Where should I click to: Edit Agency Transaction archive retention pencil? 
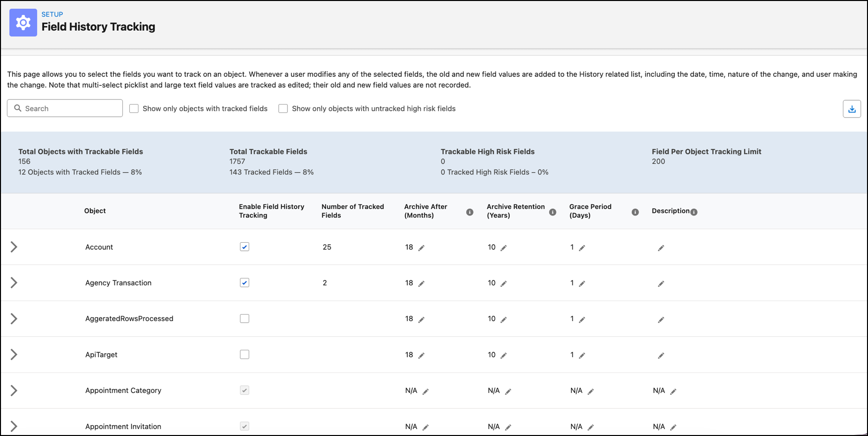pyautogui.click(x=504, y=283)
